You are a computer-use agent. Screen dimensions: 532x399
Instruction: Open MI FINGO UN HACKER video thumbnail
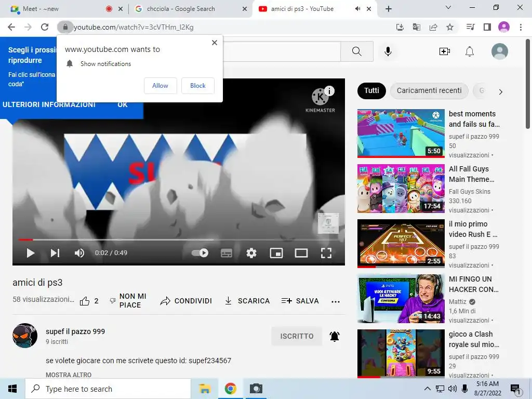pos(401,299)
